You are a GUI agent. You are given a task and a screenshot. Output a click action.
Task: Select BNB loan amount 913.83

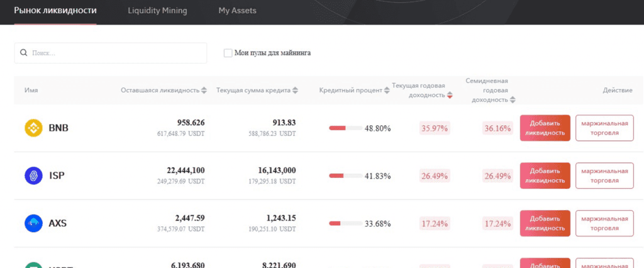coord(284,123)
